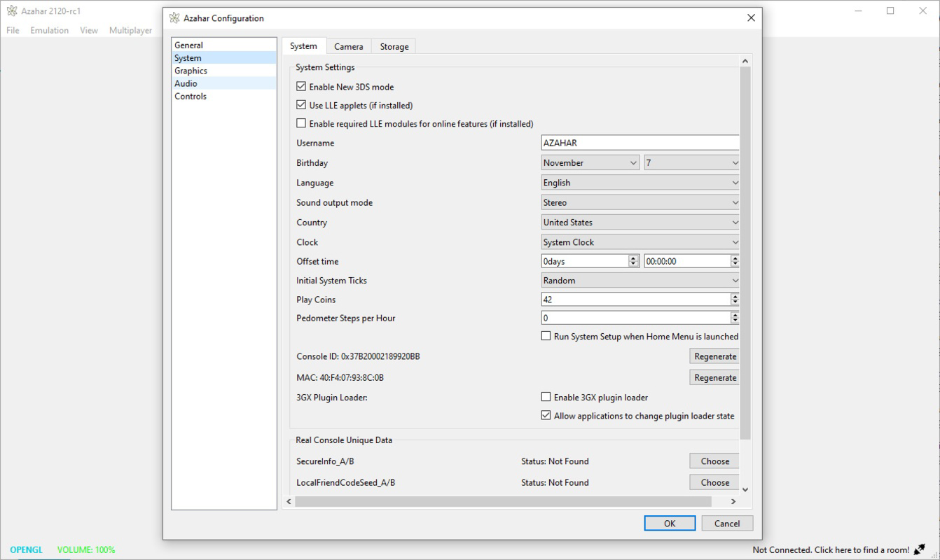Switch to the Storage tab
Viewport: 940px width, 560px height.
(x=394, y=46)
